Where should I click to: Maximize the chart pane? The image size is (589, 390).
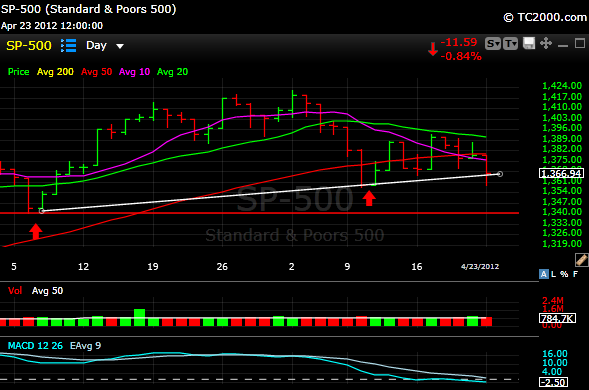pyautogui.click(x=580, y=43)
